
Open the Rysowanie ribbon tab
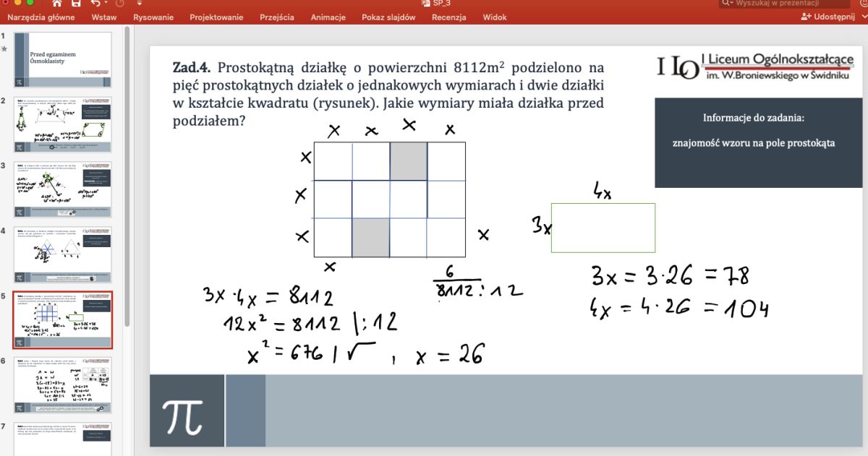[x=153, y=17]
